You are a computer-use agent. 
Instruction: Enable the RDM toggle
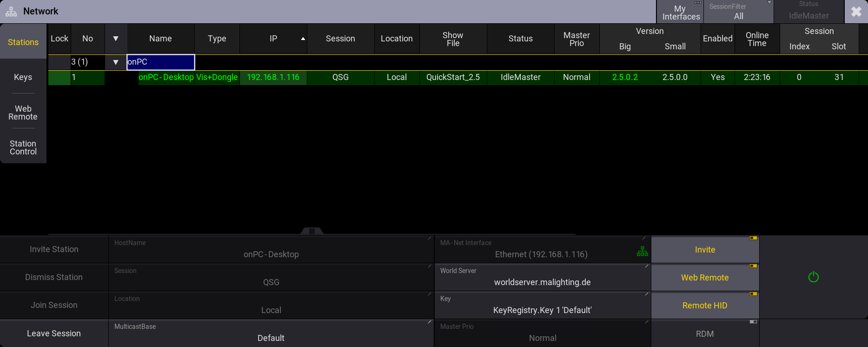click(x=705, y=334)
